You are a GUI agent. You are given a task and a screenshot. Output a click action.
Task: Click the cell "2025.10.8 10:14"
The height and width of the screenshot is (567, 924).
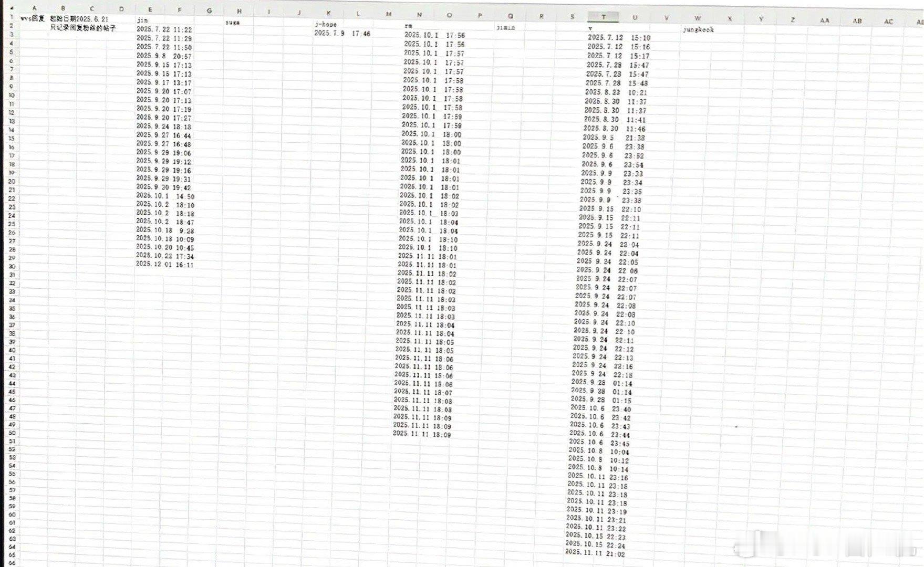coord(598,469)
